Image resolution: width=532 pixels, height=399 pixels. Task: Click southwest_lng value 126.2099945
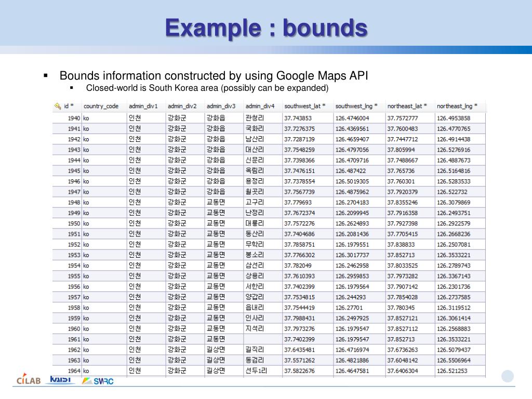[x=352, y=213]
